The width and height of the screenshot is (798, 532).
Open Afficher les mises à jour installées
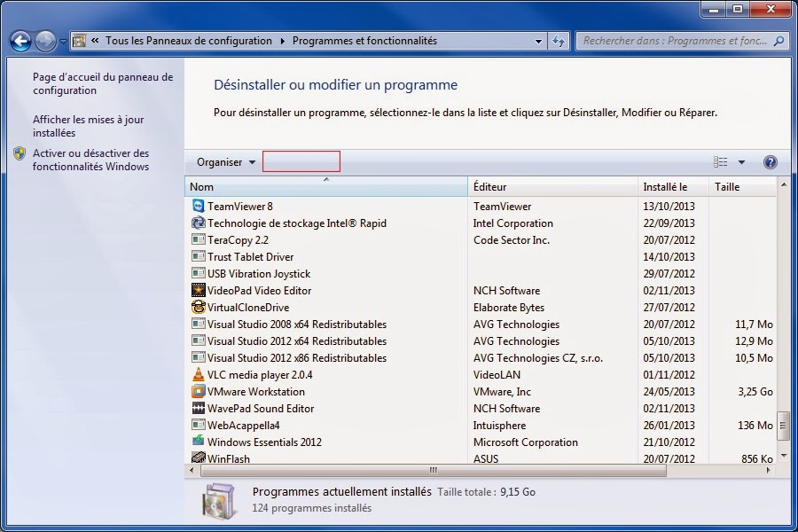coord(88,126)
